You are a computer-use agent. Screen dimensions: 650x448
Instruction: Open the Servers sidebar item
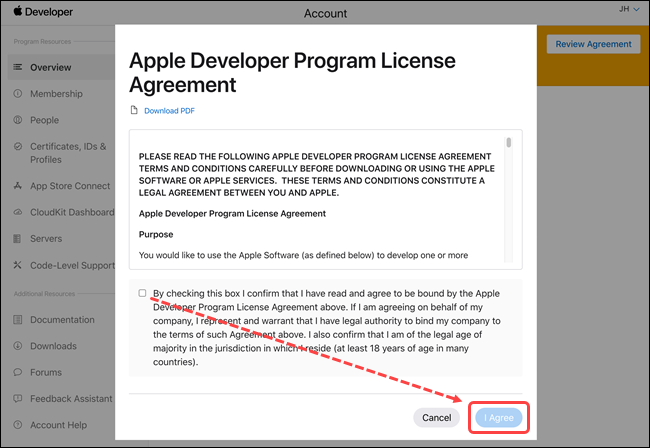(46, 239)
